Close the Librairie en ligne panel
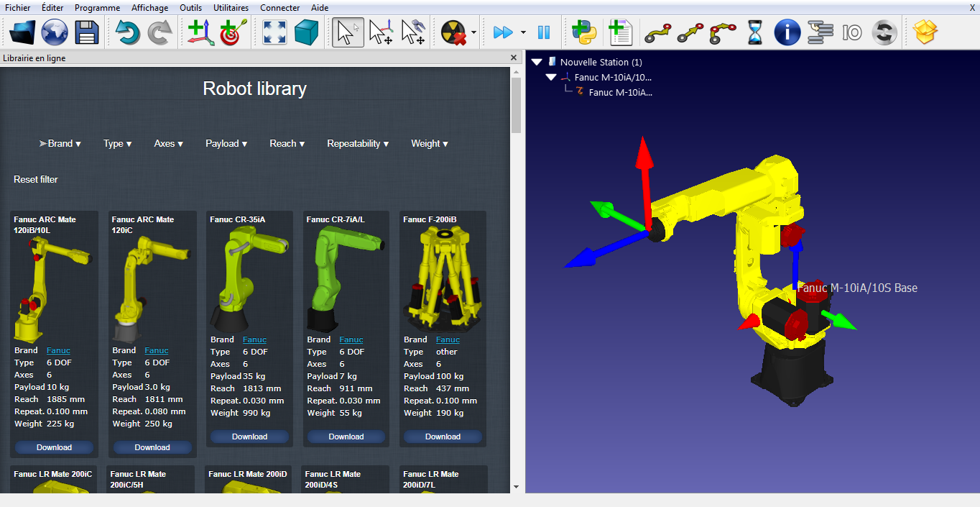Image resolution: width=980 pixels, height=507 pixels. [x=514, y=58]
